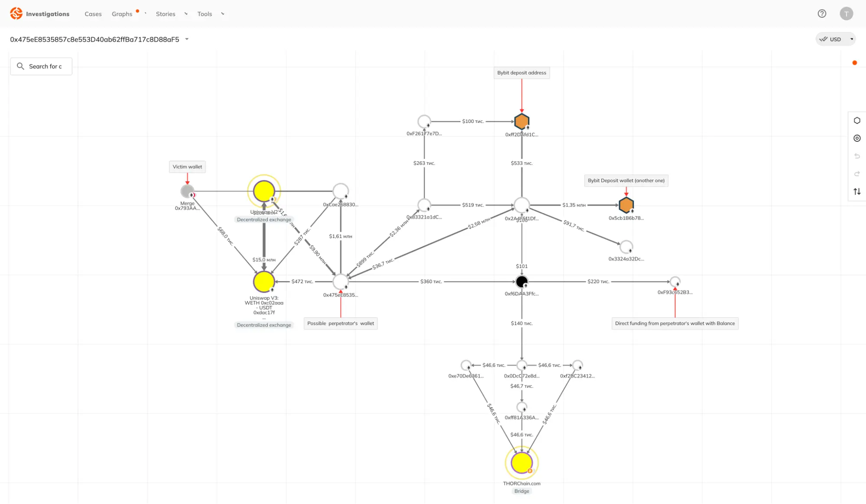Click the undo arrow in right toolbar
866x504 pixels.
[x=857, y=156]
